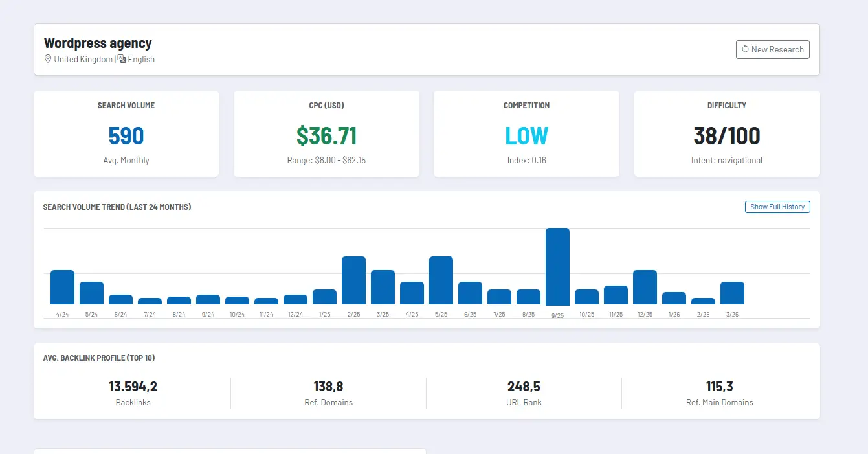Select the 3/26 bar in trend chart

(x=732, y=293)
